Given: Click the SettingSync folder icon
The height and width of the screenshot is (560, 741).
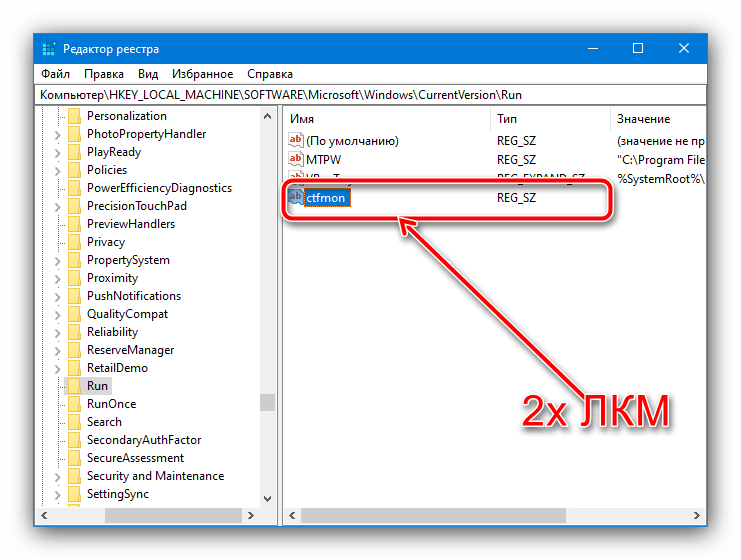Looking at the screenshot, I should (x=74, y=493).
